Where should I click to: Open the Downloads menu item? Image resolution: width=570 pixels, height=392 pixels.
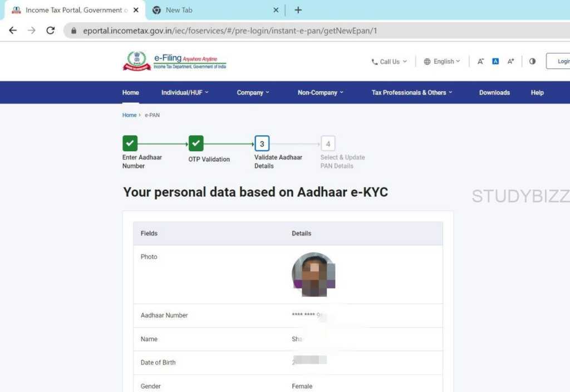tap(494, 93)
